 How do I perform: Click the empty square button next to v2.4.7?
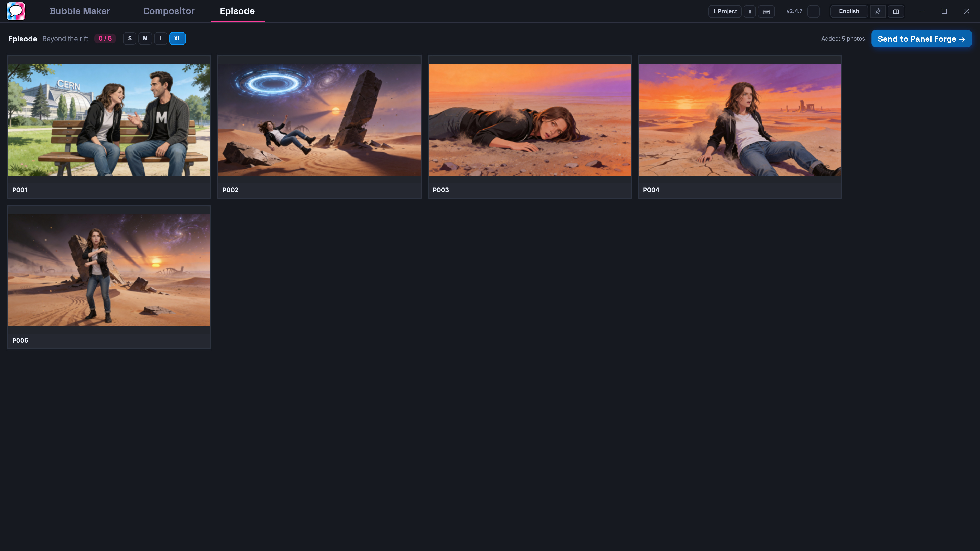[x=813, y=11]
